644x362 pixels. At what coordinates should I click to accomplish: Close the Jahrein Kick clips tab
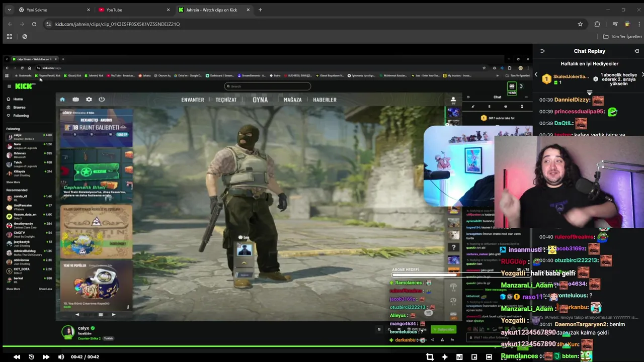click(248, 10)
